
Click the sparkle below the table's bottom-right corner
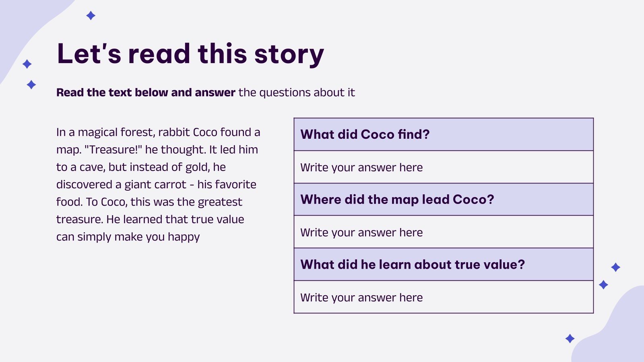(570, 338)
